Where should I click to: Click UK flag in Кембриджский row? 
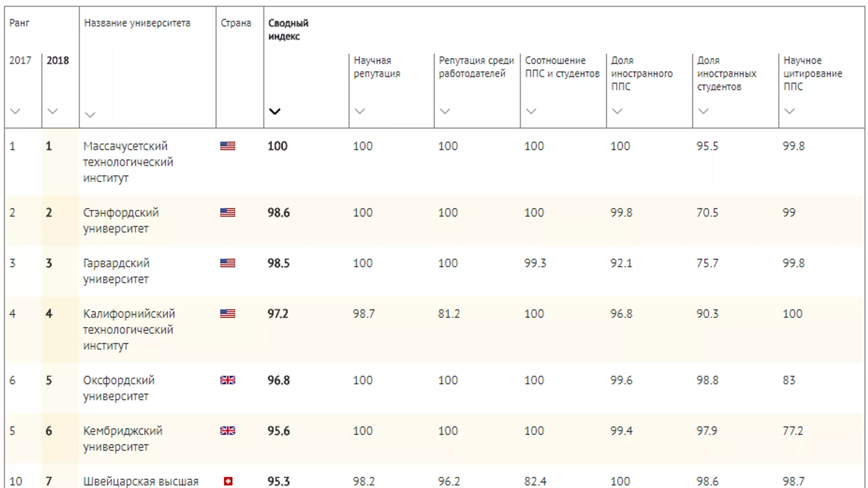[x=228, y=431]
